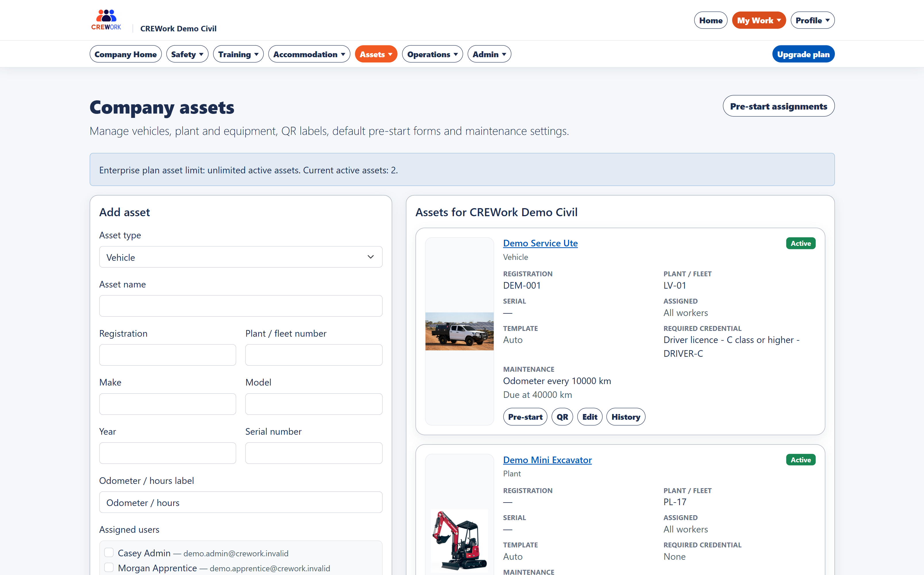Open the Accommodation menu

point(309,54)
